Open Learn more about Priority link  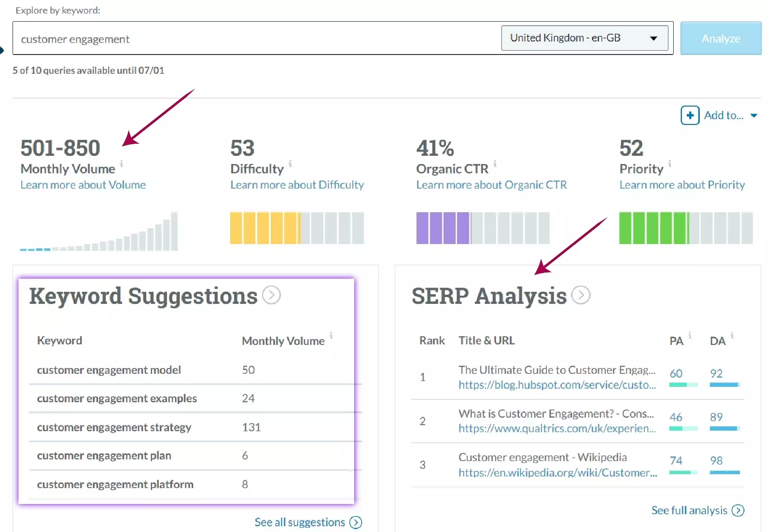pyautogui.click(x=682, y=185)
